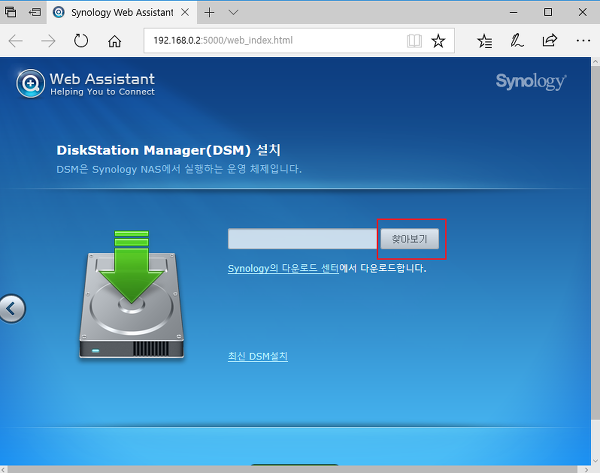
Task: Click the horizontal scrollbar right arrow
Action: [587, 469]
